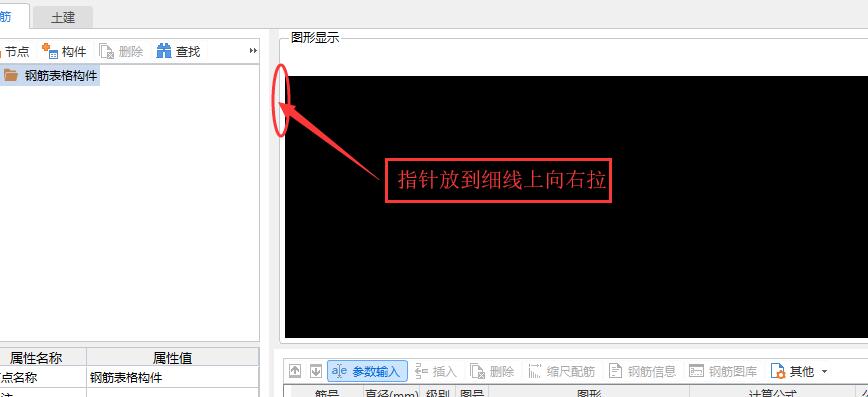
Task: Click the 节点 toolbar button
Action: (15, 51)
